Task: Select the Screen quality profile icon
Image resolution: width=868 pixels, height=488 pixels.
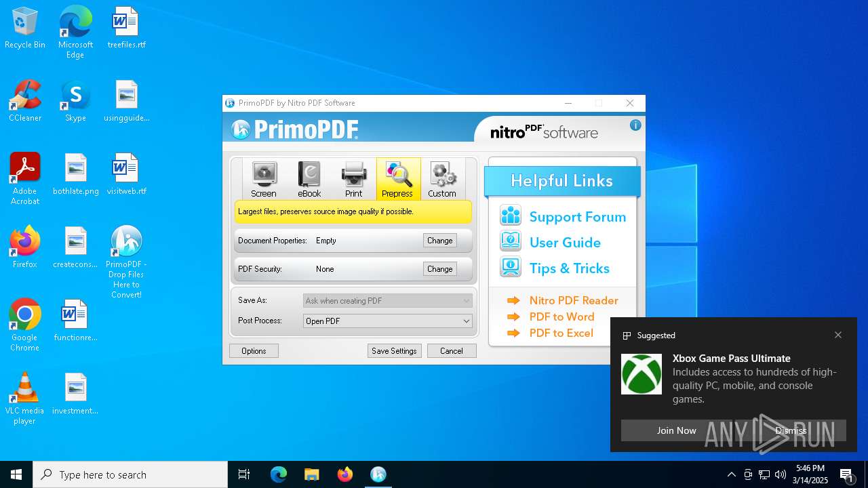Action: click(264, 179)
